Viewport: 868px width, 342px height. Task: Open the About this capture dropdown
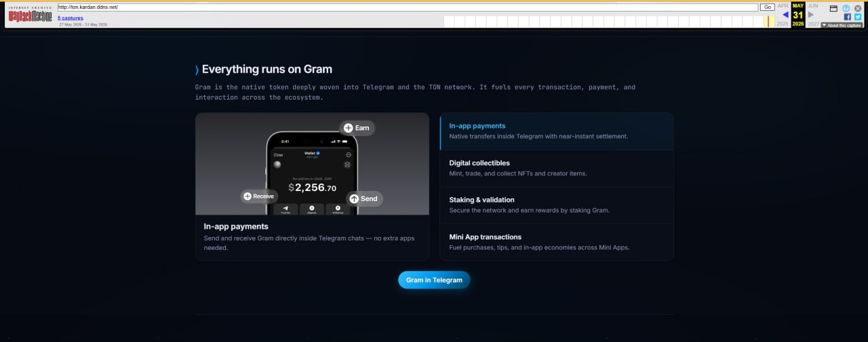(x=842, y=25)
